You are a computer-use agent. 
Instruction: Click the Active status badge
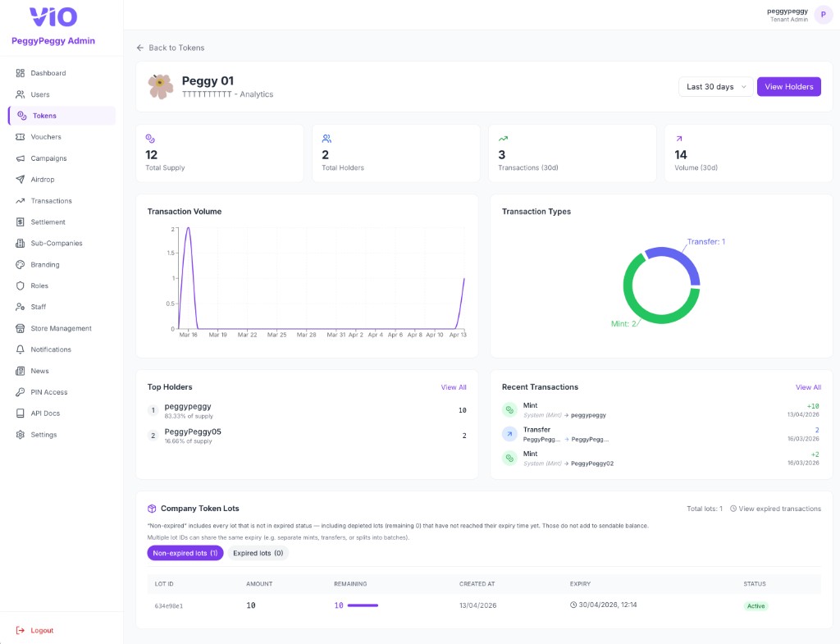point(756,606)
